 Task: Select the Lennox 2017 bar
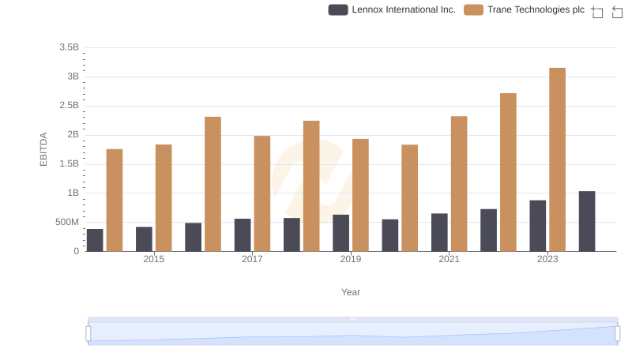[x=243, y=235]
